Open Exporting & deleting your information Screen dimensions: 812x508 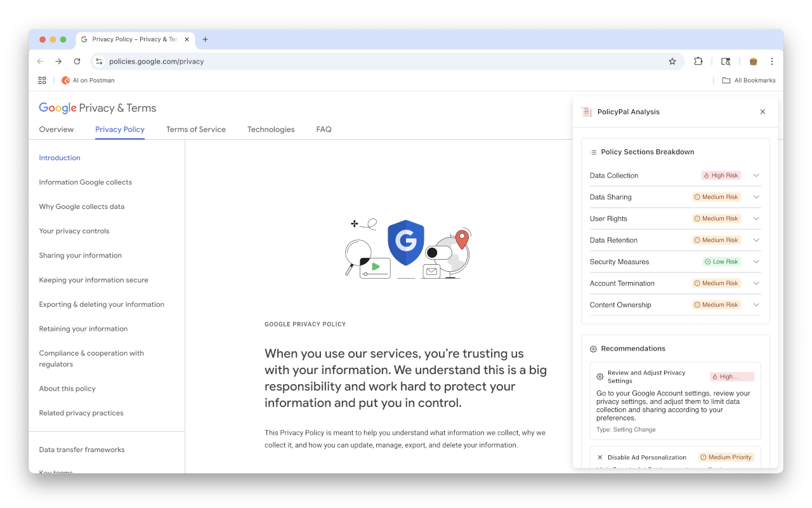(101, 305)
